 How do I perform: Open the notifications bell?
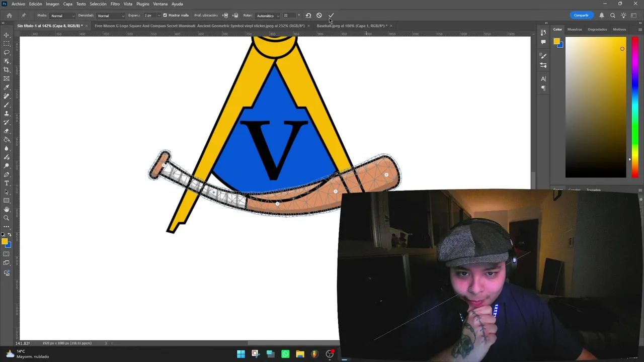coord(602,16)
